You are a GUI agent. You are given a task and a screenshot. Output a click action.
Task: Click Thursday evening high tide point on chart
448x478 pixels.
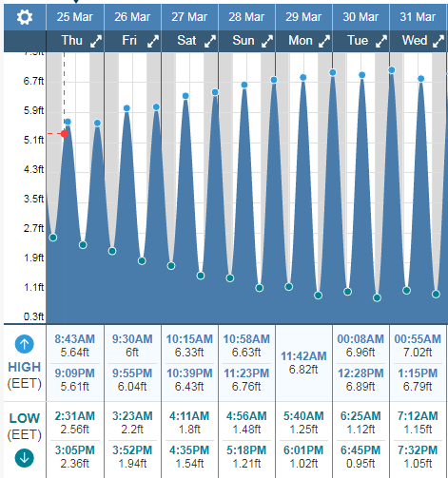(97, 123)
